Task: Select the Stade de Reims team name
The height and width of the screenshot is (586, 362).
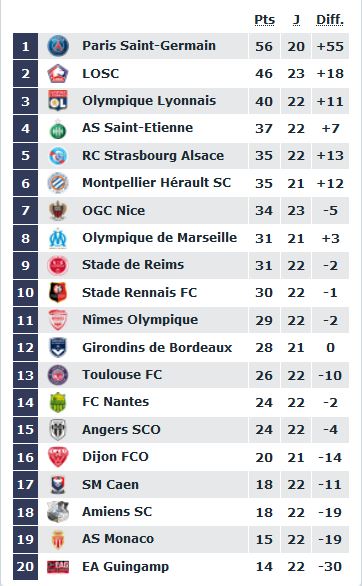Action: [x=133, y=265]
